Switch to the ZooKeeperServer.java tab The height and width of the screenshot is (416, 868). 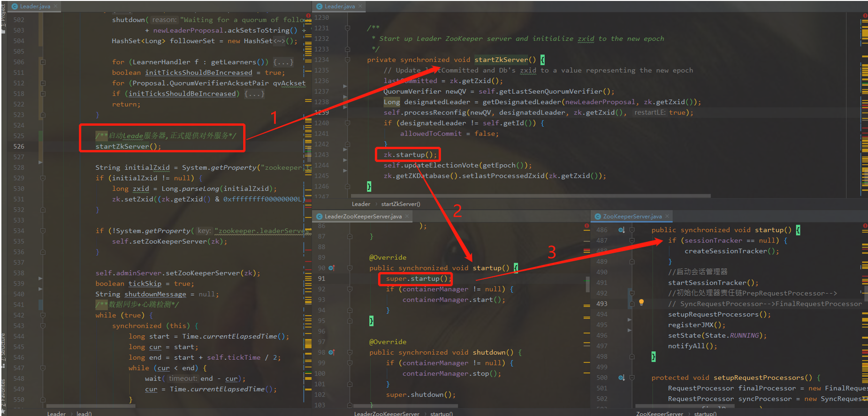pyautogui.click(x=632, y=216)
